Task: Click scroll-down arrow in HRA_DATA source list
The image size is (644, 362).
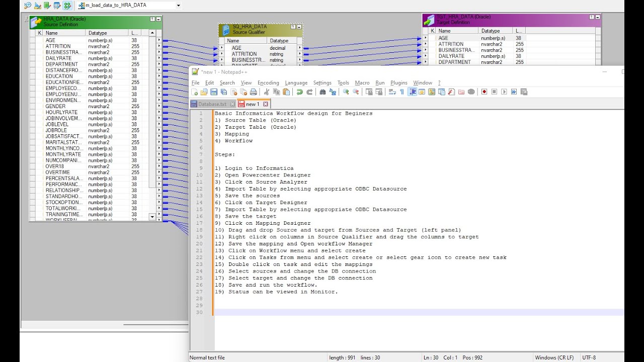Action: (x=152, y=217)
